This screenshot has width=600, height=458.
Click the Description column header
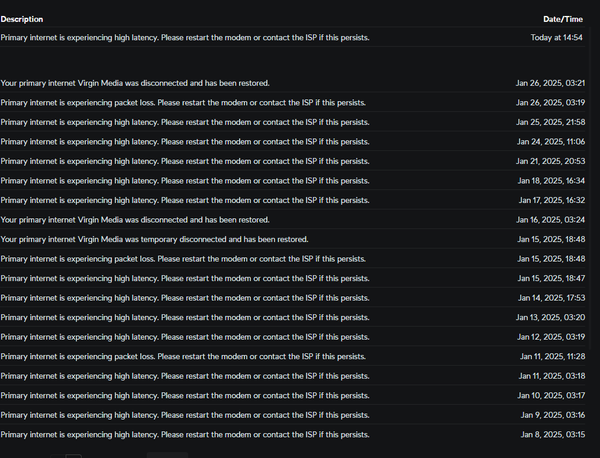click(x=22, y=19)
